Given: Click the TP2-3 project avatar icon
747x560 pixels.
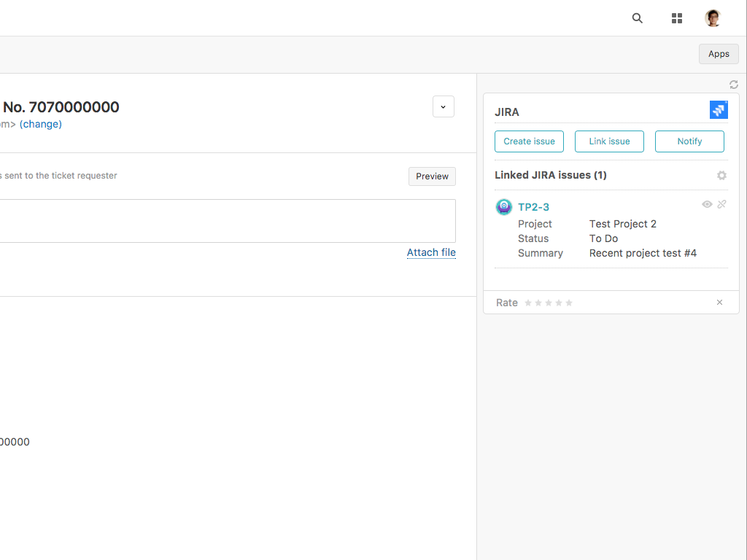Looking at the screenshot, I should [504, 207].
